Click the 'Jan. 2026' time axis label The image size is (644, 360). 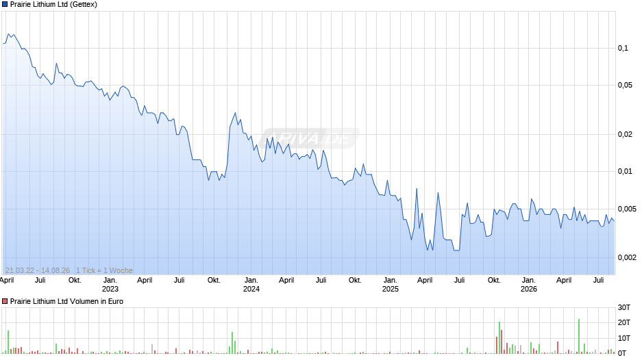529,285
